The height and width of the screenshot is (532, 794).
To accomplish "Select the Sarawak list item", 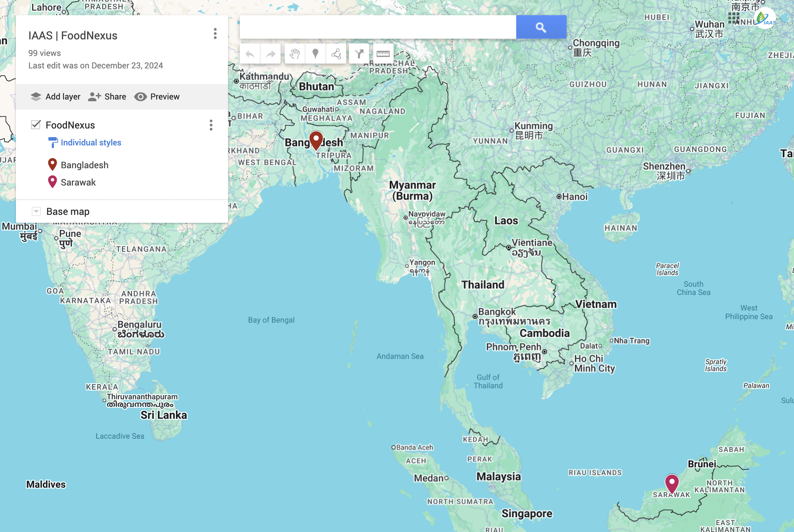I will [x=78, y=182].
